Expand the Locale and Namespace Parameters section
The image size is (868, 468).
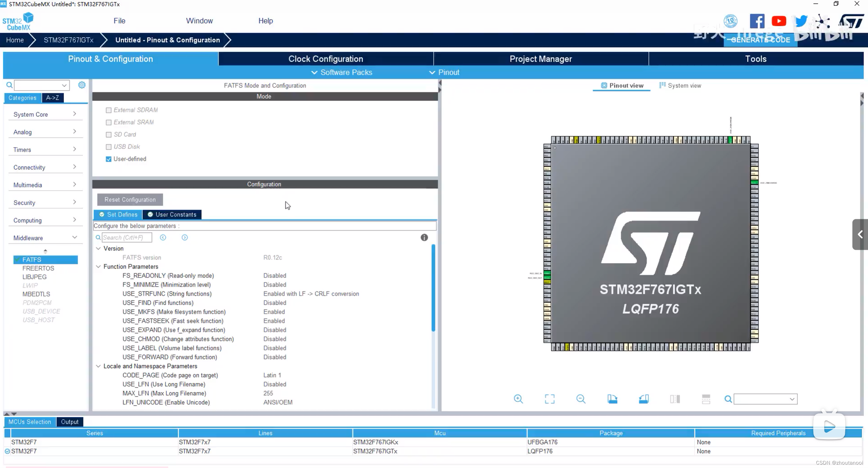tap(98, 366)
